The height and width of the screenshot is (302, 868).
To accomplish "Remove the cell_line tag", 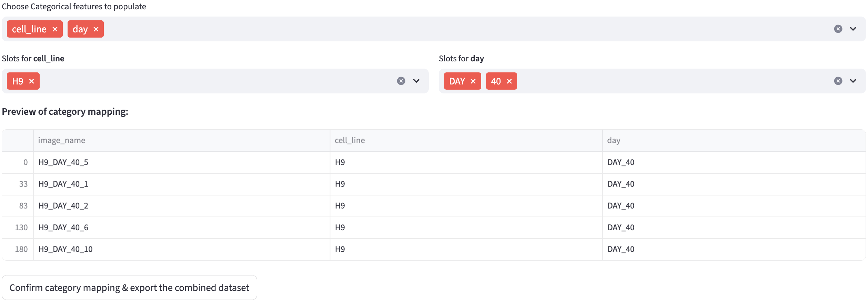I will tap(55, 29).
